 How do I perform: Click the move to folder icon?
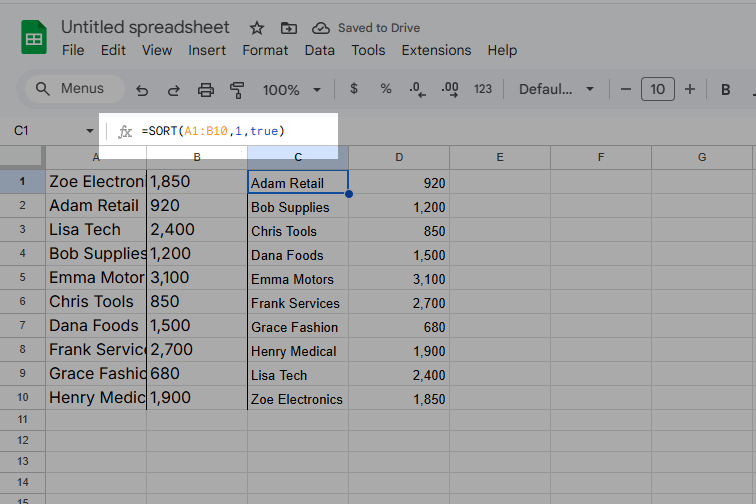(288, 28)
